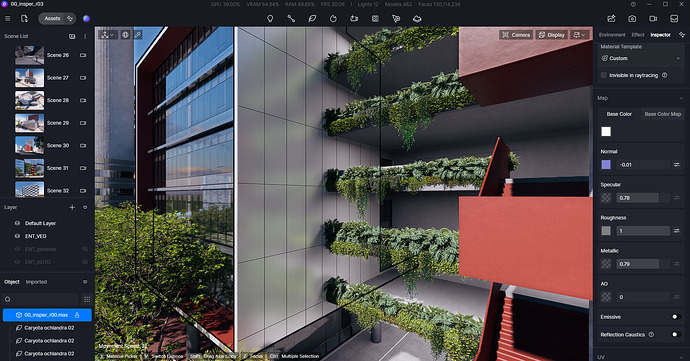Open the vegetation leaf tool
The height and width of the screenshot is (361, 690).
point(312,18)
